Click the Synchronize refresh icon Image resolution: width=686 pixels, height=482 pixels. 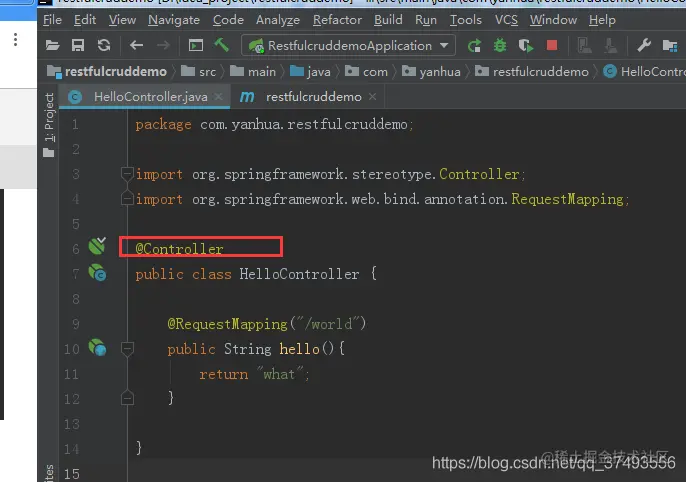(104, 45)
